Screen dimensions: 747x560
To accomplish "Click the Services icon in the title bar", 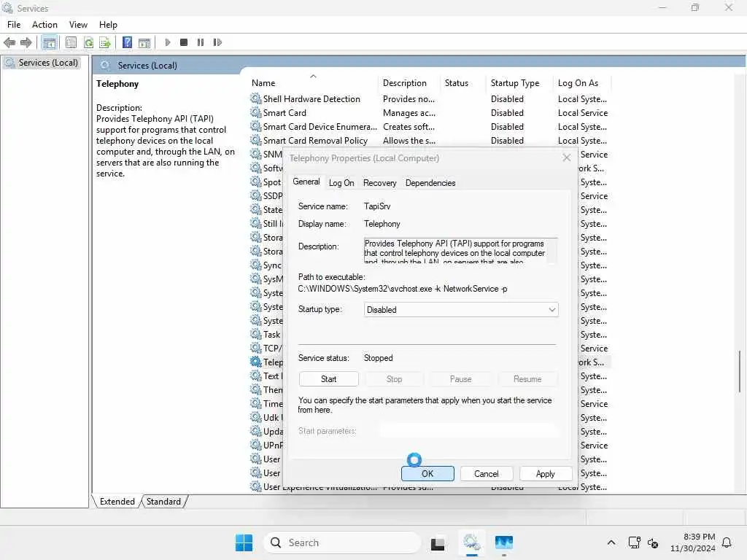I will pos(7,8).
